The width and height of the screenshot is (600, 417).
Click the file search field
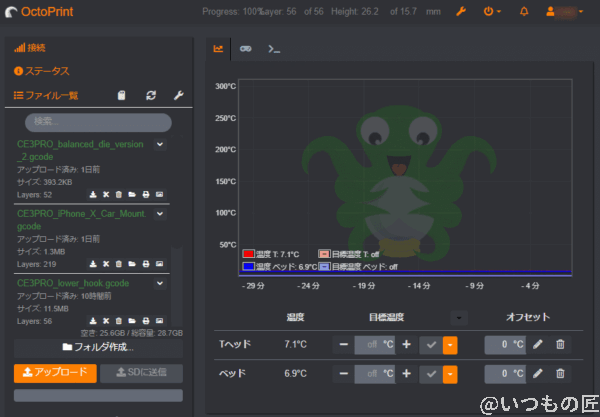[97, 121]
